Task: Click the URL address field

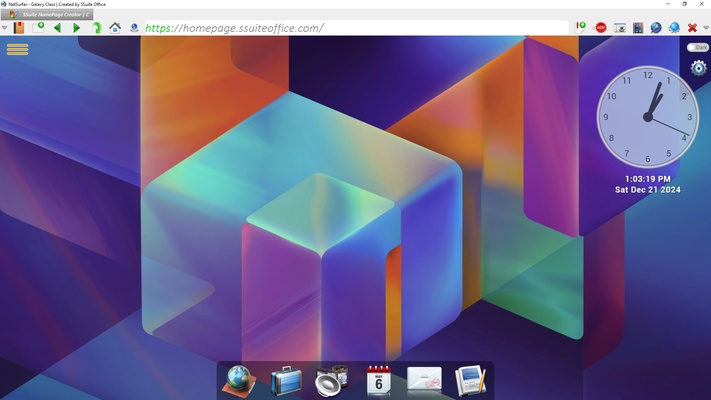Action: point(356,28)
